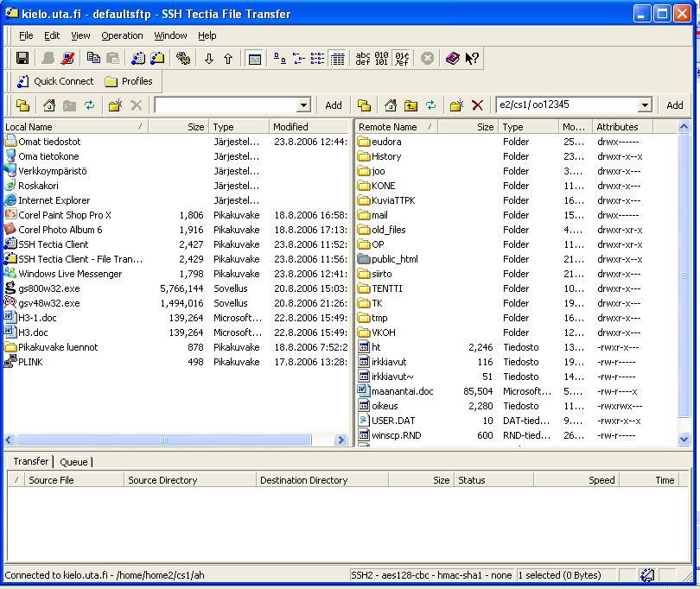Viewport: 700px width, 589px height.
Task: Switch to List view mode
Action: 317,59
